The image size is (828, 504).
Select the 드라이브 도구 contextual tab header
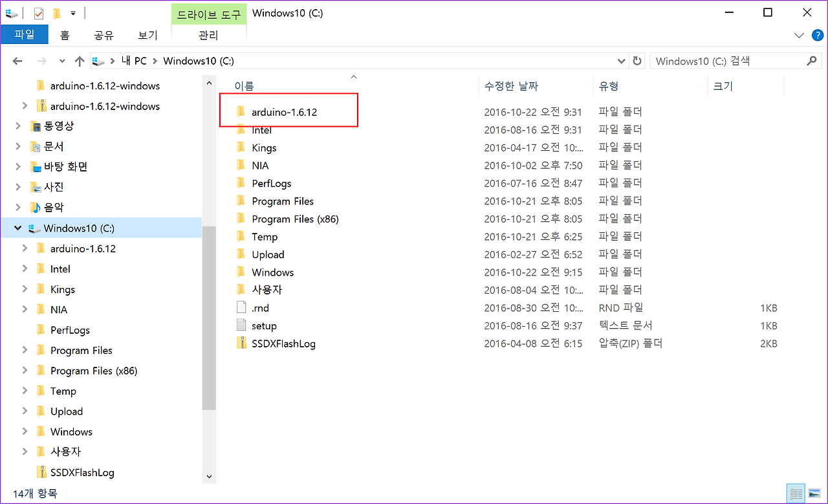[208, 13]
